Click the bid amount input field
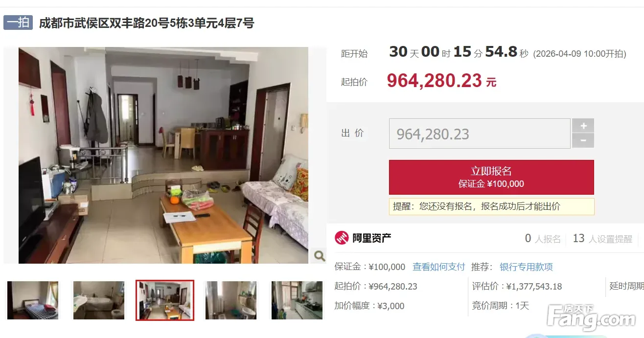This screenshot has height=338, width=644. (x=480, y=134)
